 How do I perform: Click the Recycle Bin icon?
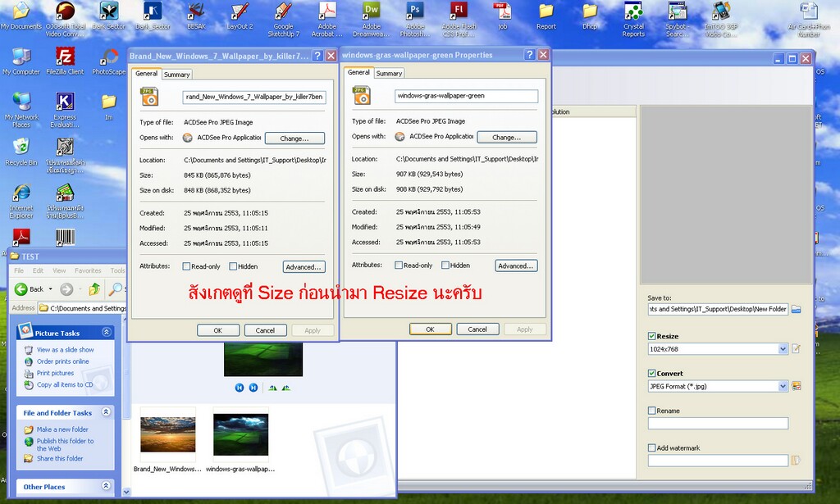[x=21, y=152]
